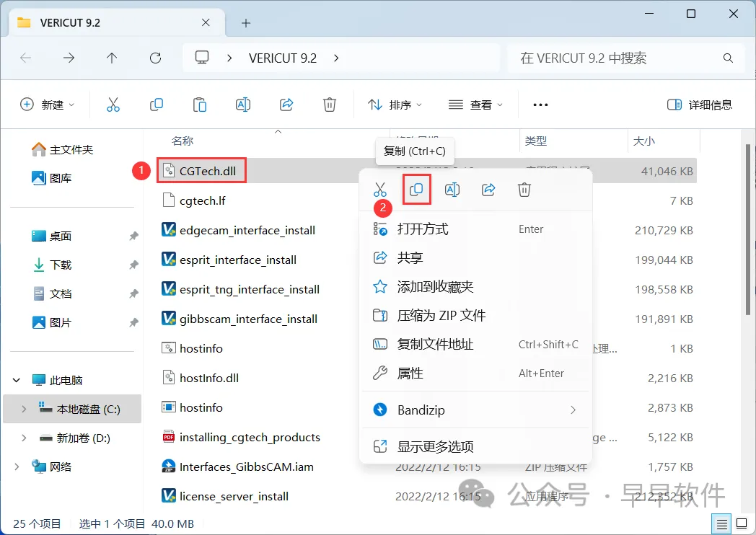Viewport: 756px width, 535px height.
Task: Open the 新建 dropdown
Action: coord(48,105)
